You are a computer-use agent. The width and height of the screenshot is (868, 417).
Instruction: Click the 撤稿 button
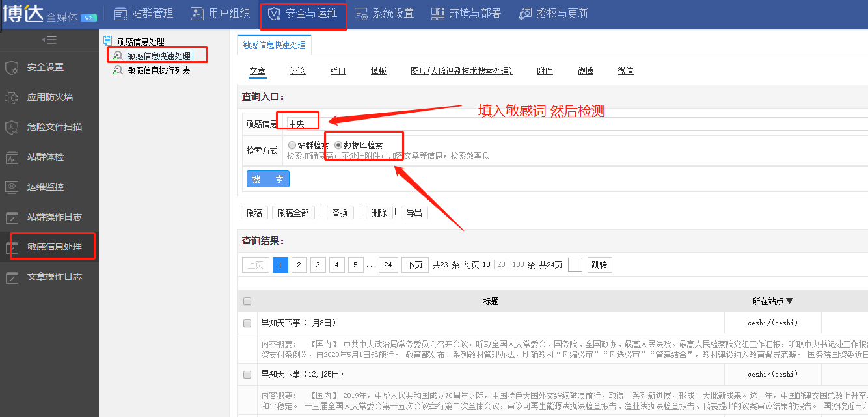pos(254,213)
